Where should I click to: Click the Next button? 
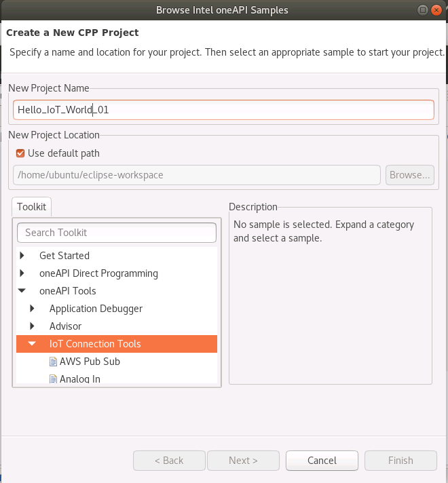tap(243, 461)
